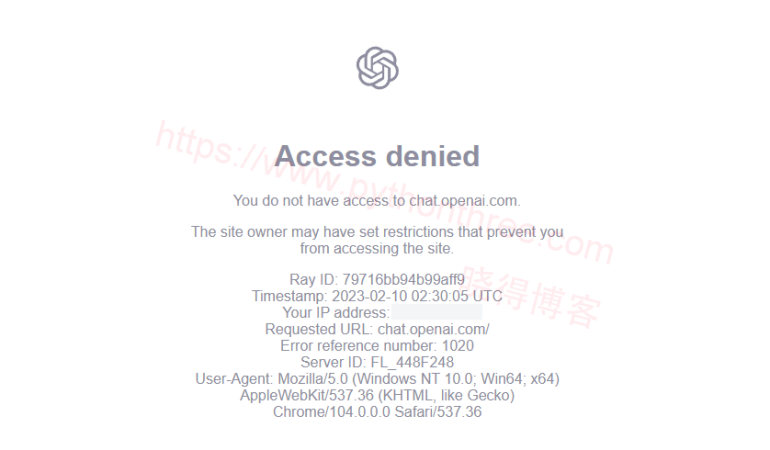Screen dimensions: 770x450
Task: Click the Error reference number 1020 line
Action: pos(377,346)
